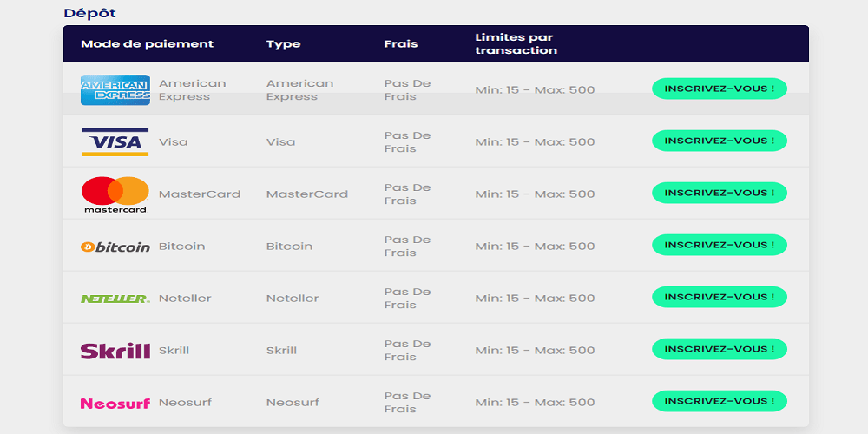Click the Dépôt section heading

89,13
